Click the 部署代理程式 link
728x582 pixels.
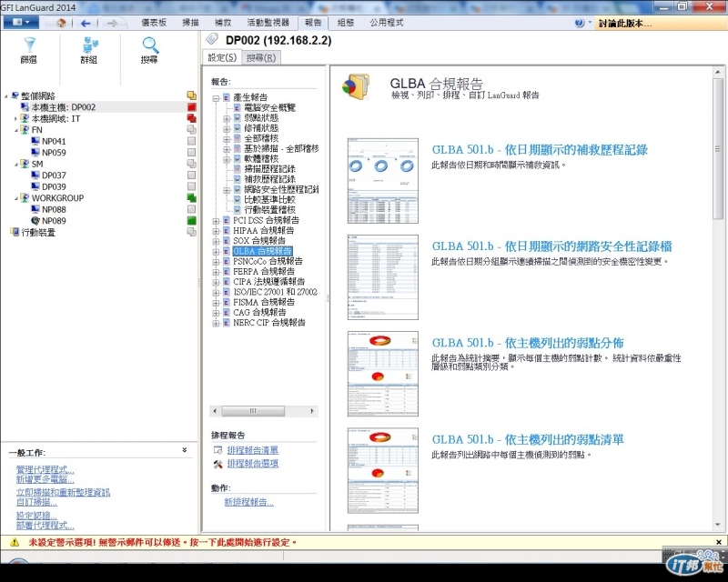45,526
